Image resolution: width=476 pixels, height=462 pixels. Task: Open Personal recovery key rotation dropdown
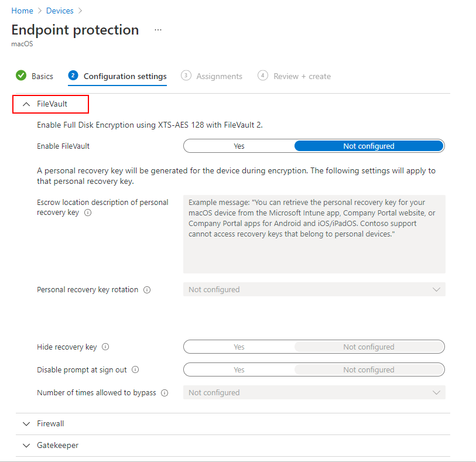pos(314,290)
